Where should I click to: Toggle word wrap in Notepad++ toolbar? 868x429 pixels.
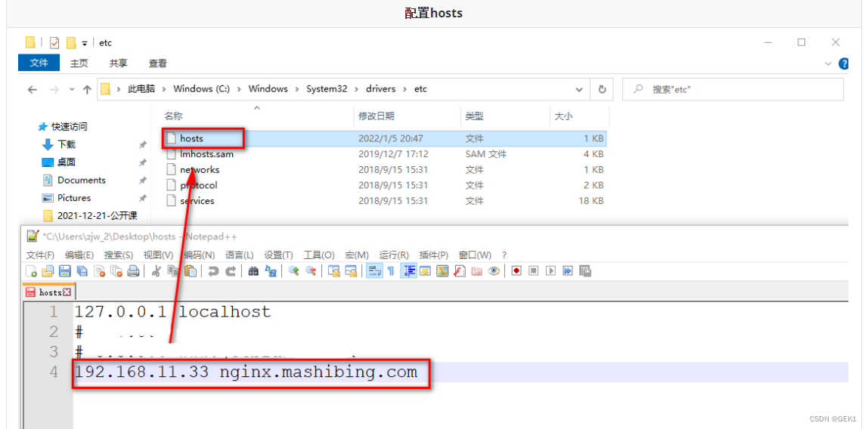tap(374, 271)
